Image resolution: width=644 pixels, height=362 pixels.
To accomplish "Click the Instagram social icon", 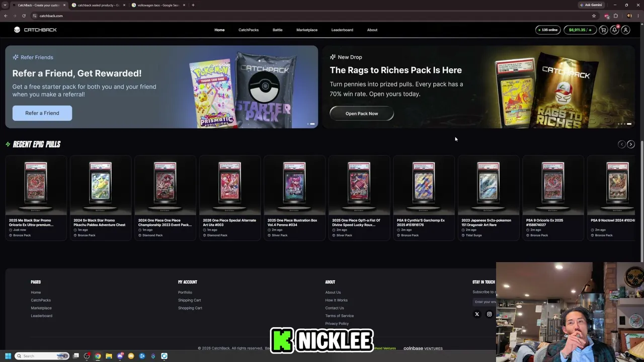I will (x=489, y=314).
